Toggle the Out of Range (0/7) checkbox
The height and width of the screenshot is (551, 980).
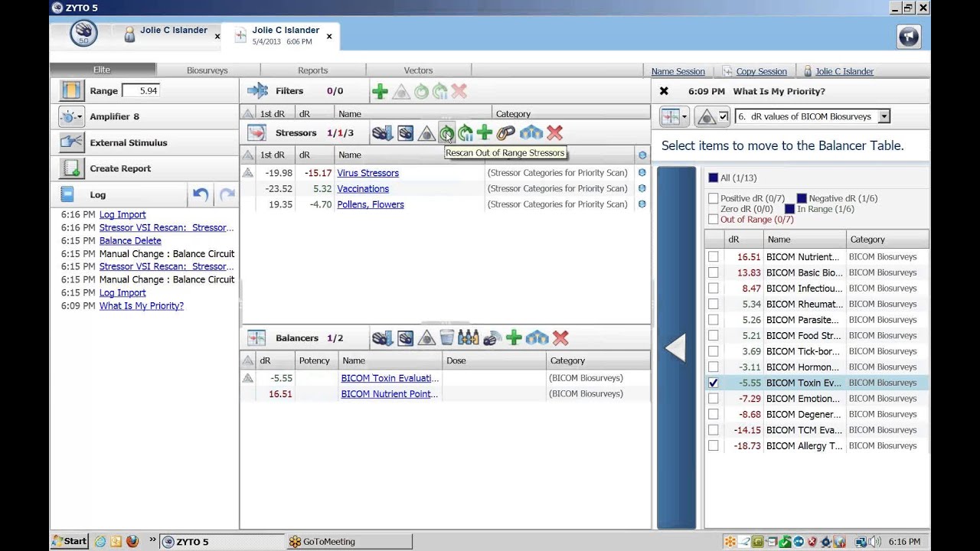pyautogui.click(x=714, y=220)
